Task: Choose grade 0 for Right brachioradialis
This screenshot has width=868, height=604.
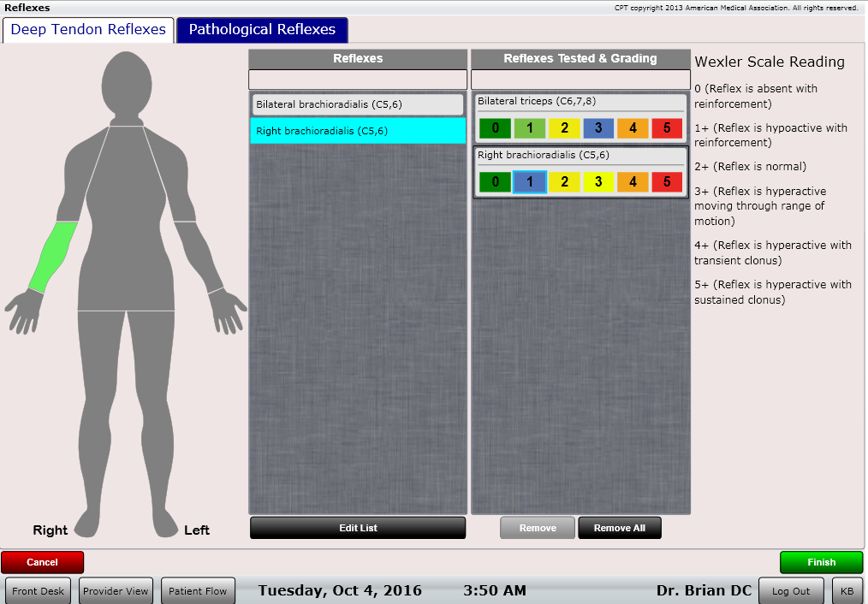Action: tap(495, 181)
